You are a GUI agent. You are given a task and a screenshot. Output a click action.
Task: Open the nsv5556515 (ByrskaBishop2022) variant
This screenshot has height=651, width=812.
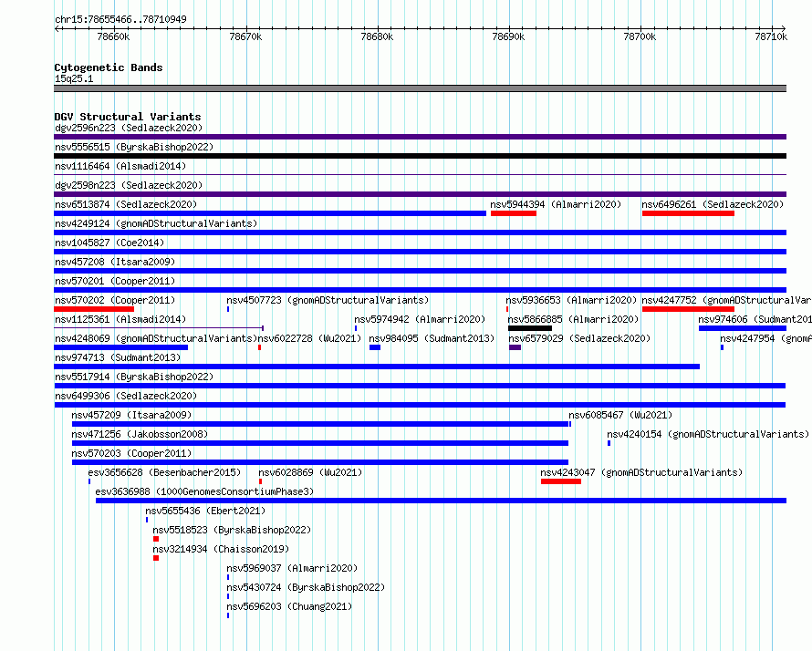pyautogui.click(x=134, y=147)
